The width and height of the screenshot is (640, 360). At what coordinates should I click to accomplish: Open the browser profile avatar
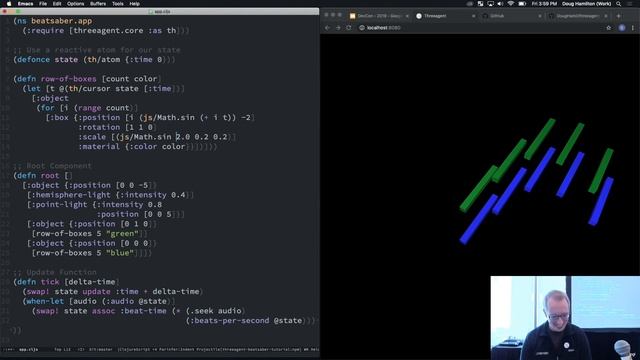[x=622, y=28]
